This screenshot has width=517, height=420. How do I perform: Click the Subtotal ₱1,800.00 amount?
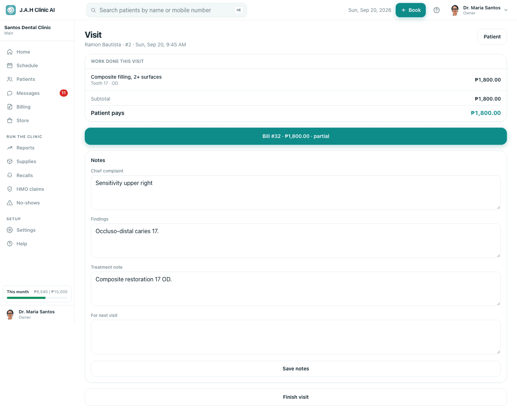pyautogui.click(x=488, y=99)
